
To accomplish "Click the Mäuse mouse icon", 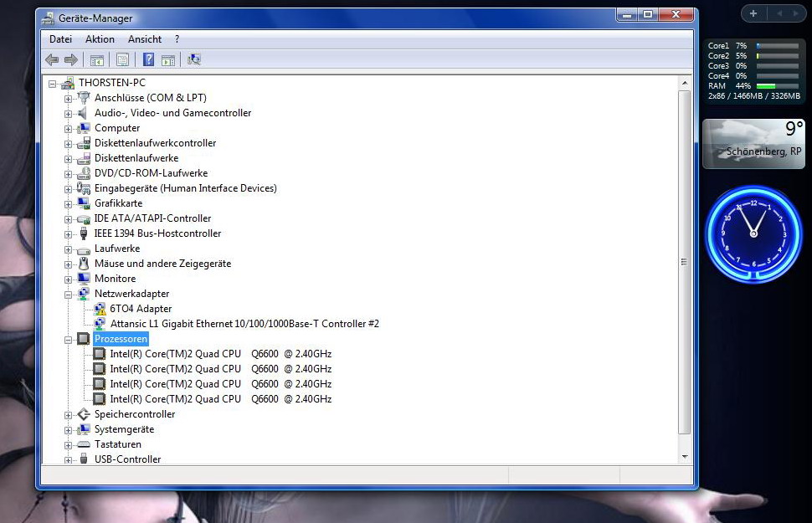I will pyautogui.click(x=84, y=264).
